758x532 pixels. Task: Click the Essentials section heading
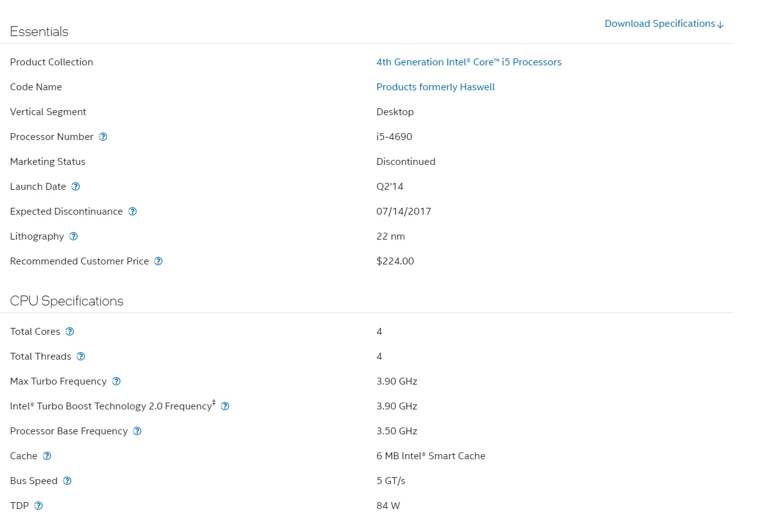(39, 32)
